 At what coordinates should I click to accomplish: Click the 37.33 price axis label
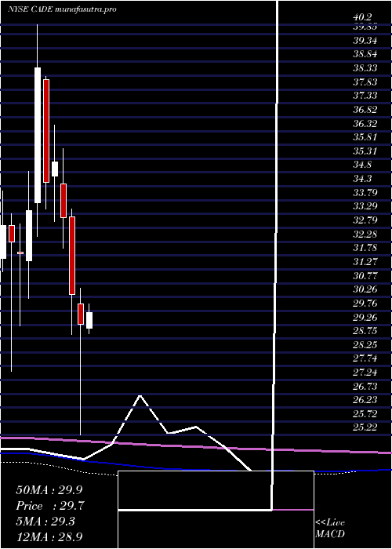coord(365,96)
